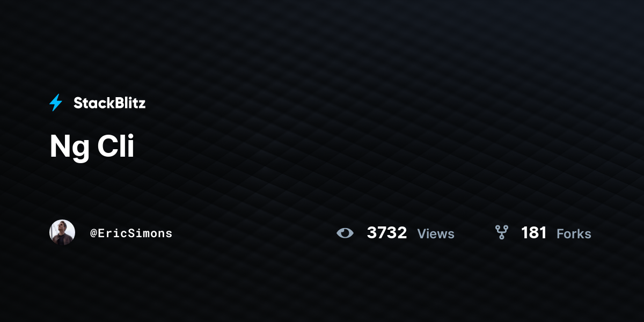Click the eye views icon
This screenshot has height=322, width=644.
coord(345,233)
